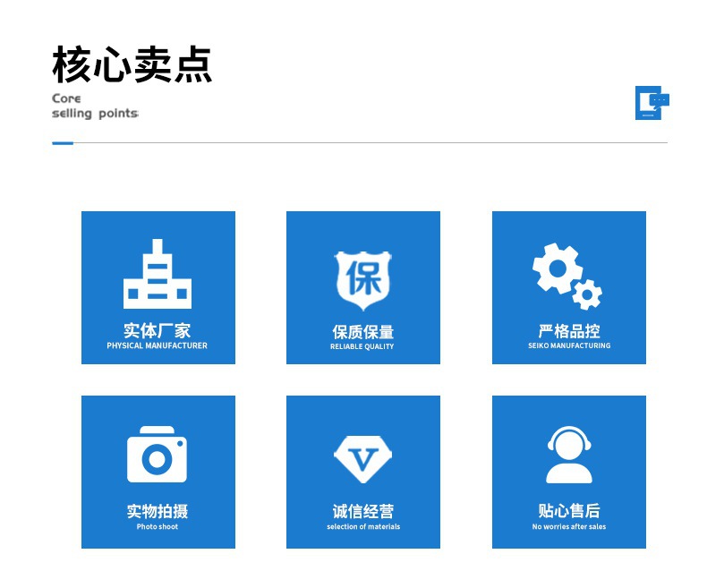707x588 pixels.
Task: Click the Core selling points subtitle
Action: 95,106
